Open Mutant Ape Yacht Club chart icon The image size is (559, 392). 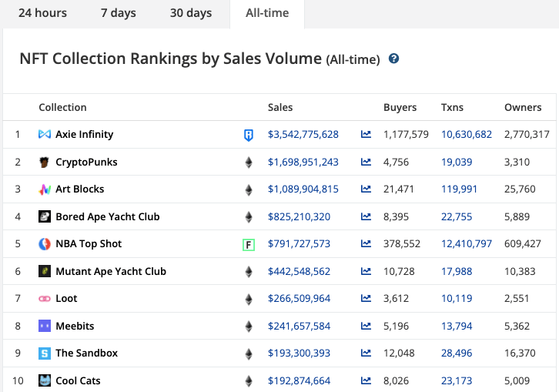[366, 271]
